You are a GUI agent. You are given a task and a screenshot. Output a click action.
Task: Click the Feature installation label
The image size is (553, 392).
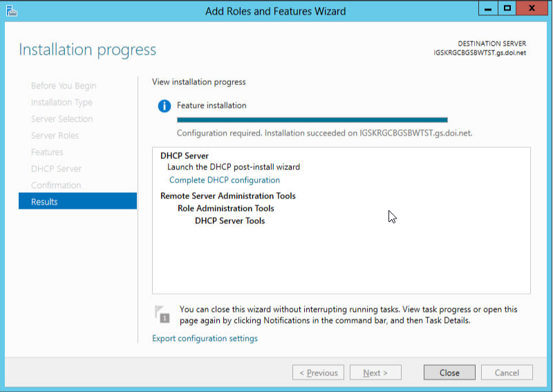212,105
